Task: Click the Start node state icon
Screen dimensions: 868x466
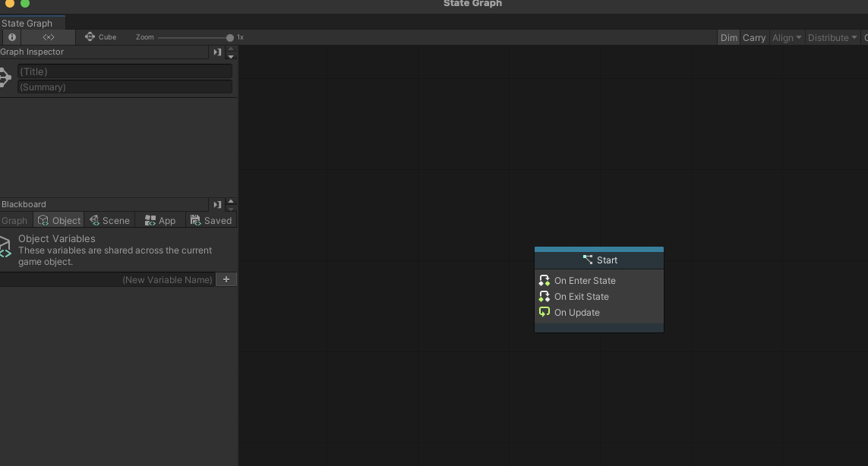Action: point(588,259)
